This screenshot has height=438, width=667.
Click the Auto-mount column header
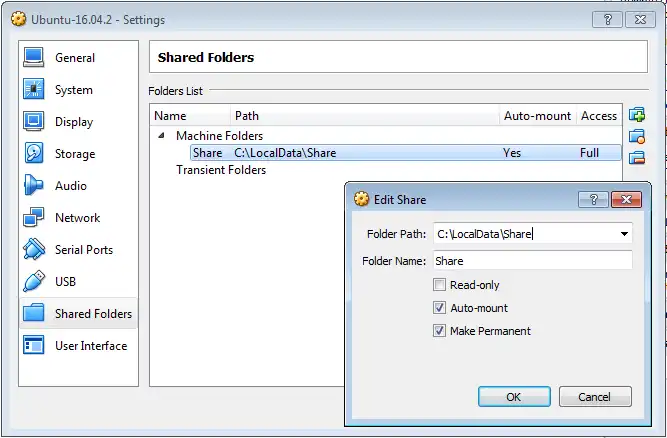[x=537, y=116]
